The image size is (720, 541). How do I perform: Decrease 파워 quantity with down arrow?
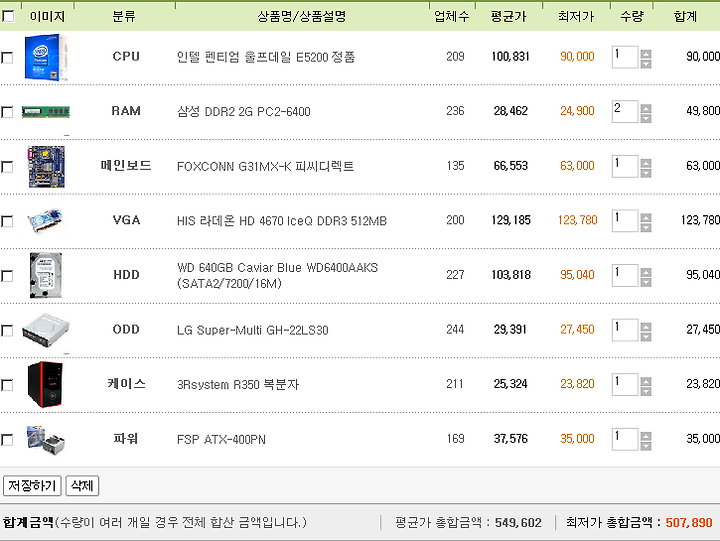(646, 446)
